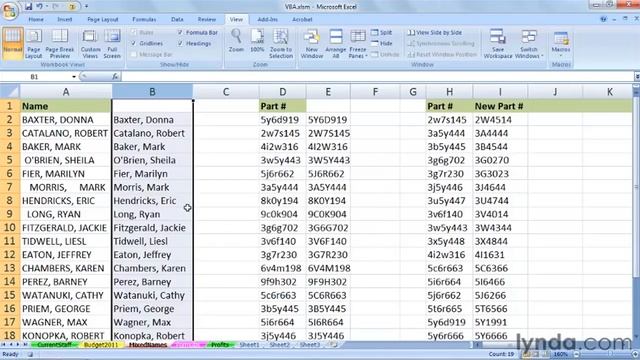Click Save Workspace
The height and width of the screenshot is (360, 640).
pyautogui.click(x=498, y=43)
